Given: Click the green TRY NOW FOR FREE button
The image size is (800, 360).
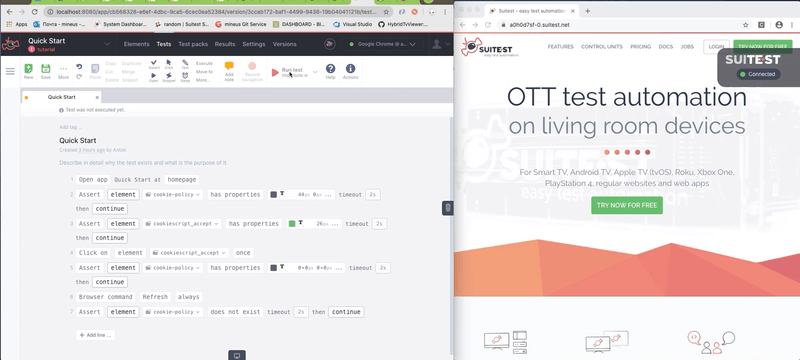Looking at the screenshot, I should point(627,205).
